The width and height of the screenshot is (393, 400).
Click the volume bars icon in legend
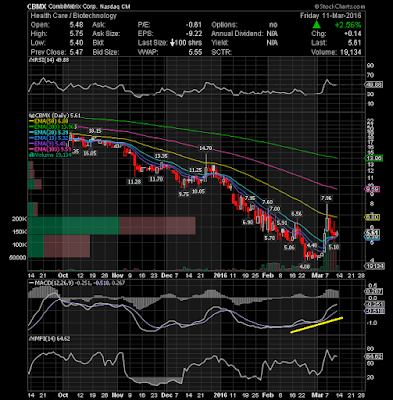click(x=30, y=155)
